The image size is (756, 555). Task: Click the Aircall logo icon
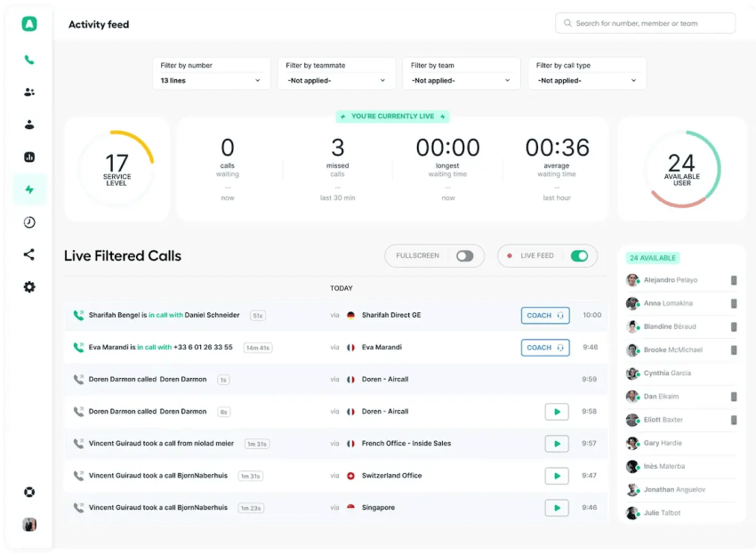tap(29, 24)
